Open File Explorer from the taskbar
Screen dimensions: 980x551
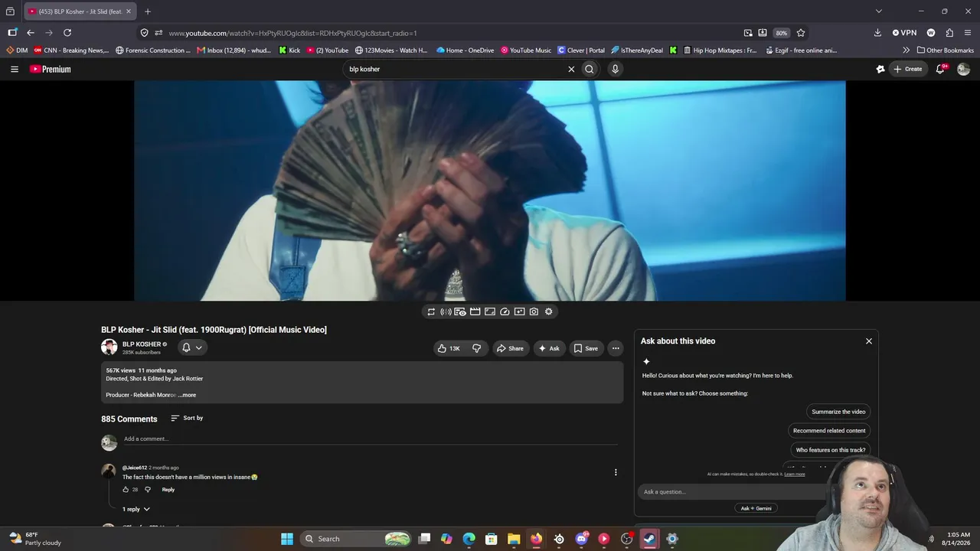[514, 539]
